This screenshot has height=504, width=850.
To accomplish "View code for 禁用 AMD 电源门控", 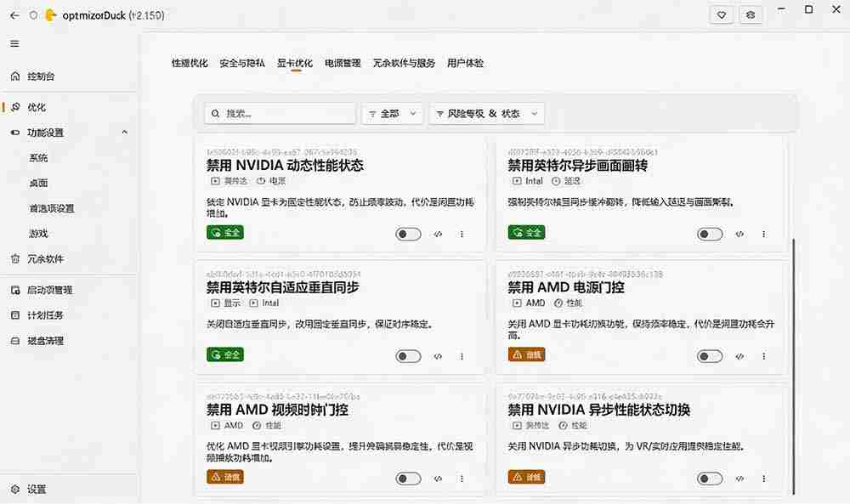I will tap(739, 357).
